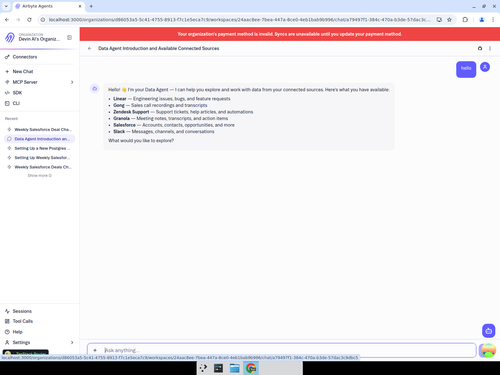Open recent chat Setting Up Weekly Salesfor...
500x375 pixels.
(39, 158)
